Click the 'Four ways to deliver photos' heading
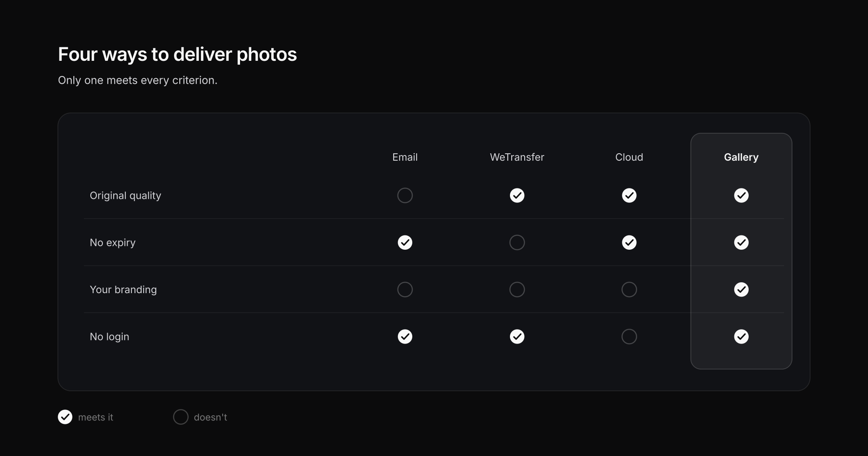The image size is (868, 456). (178, 55)
